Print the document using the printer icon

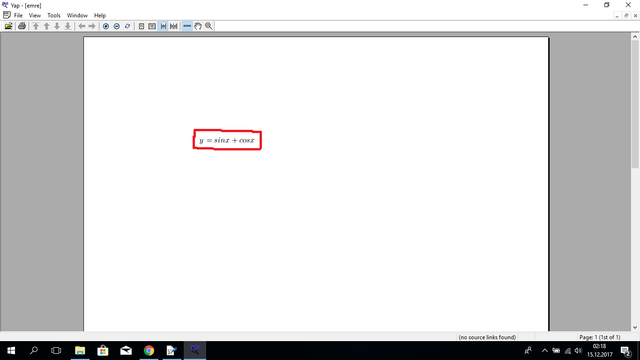tap(22, 26)
